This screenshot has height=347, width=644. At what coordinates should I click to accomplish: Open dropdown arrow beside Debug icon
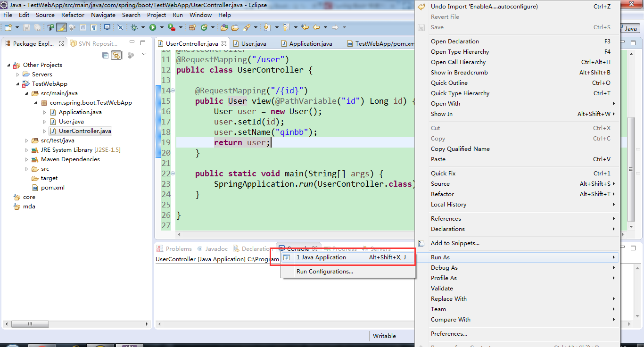(143, 28)
